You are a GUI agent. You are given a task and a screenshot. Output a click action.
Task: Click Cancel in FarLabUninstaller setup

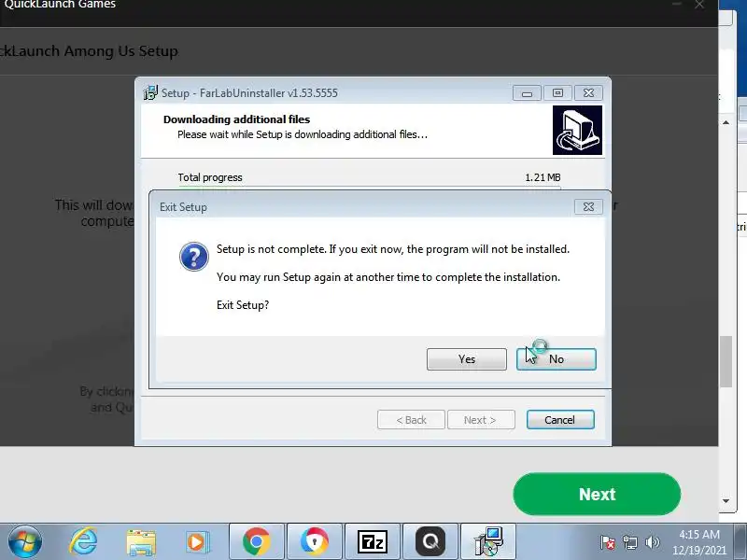560,419
